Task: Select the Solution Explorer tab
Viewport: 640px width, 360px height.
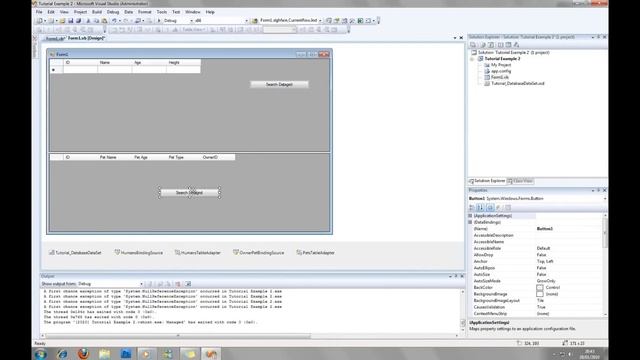Action: (487, 181)
